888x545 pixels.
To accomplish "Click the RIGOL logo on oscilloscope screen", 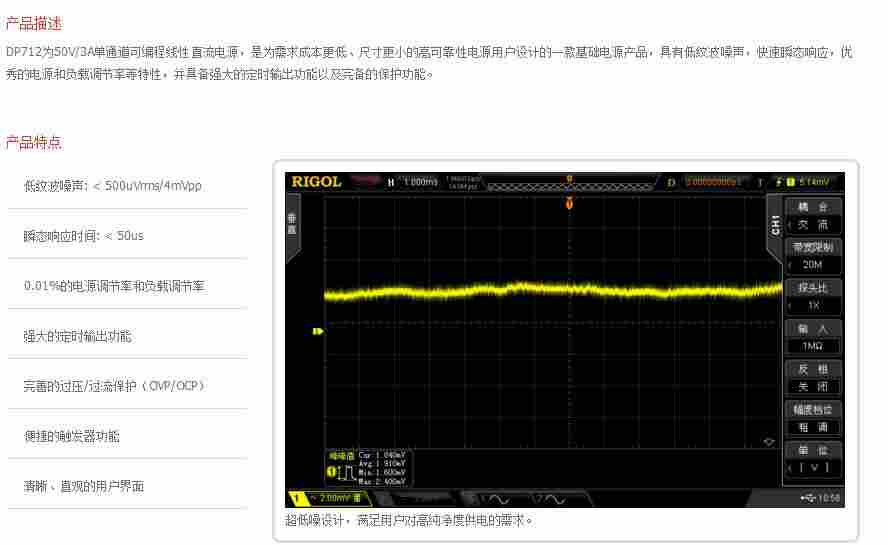I will [x=316, y=182].
